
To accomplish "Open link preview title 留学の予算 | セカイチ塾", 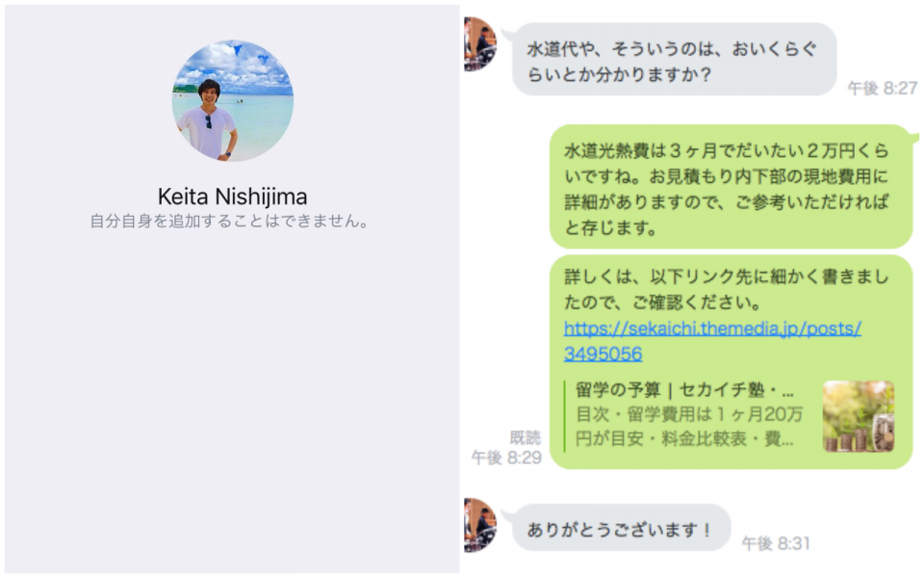I will [x=684, y=390].
